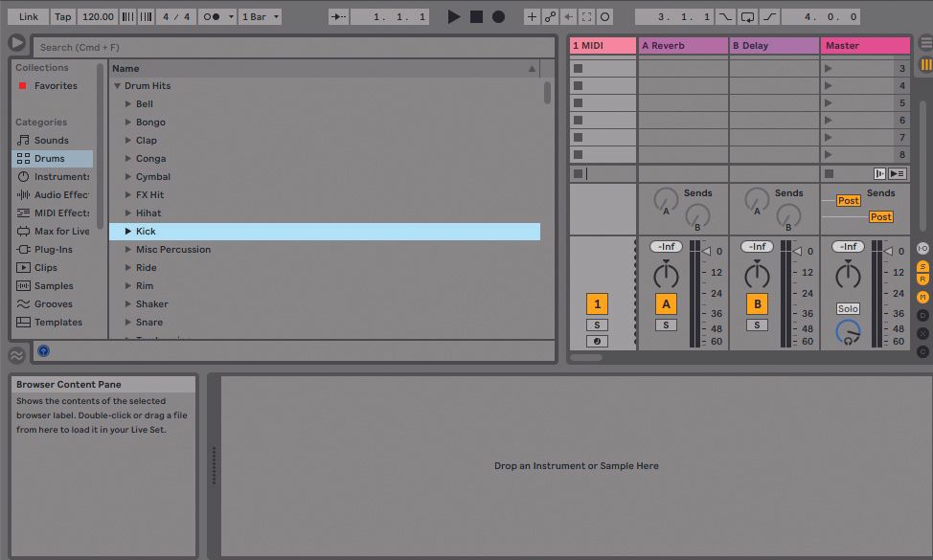This screenshot has width=933, height=560.
Task: Open the Plug-Ins browser category
Action: [55, 249]
